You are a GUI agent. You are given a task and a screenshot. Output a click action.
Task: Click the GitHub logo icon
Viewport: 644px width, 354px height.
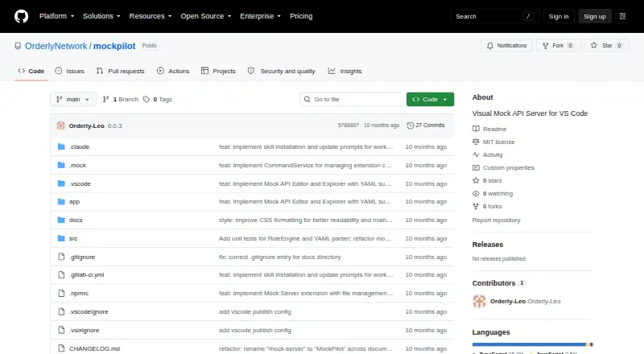click(x=22, y=16)
